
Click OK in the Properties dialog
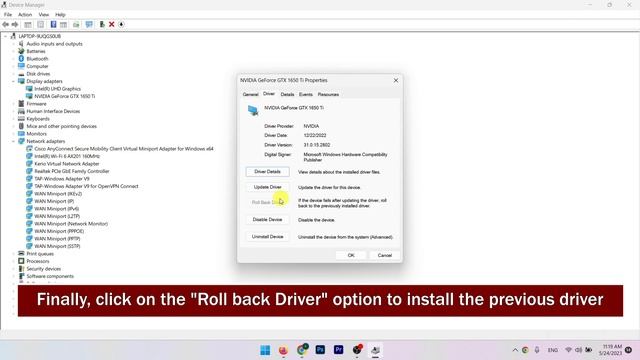point(351,255)
